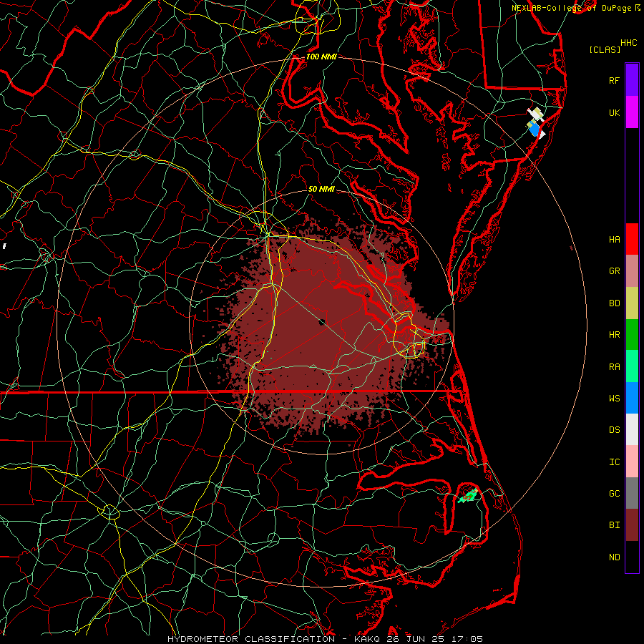
Task: Click the brown biological echo around the radar
Action: pos(324,324)
